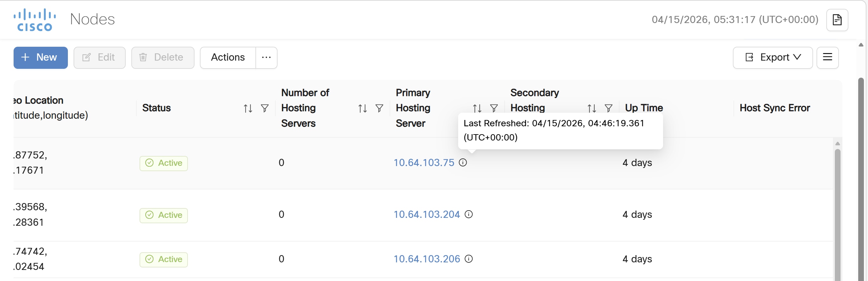
Task: Filter the Secondary Hosting column
Action: [x=608, y=109]
